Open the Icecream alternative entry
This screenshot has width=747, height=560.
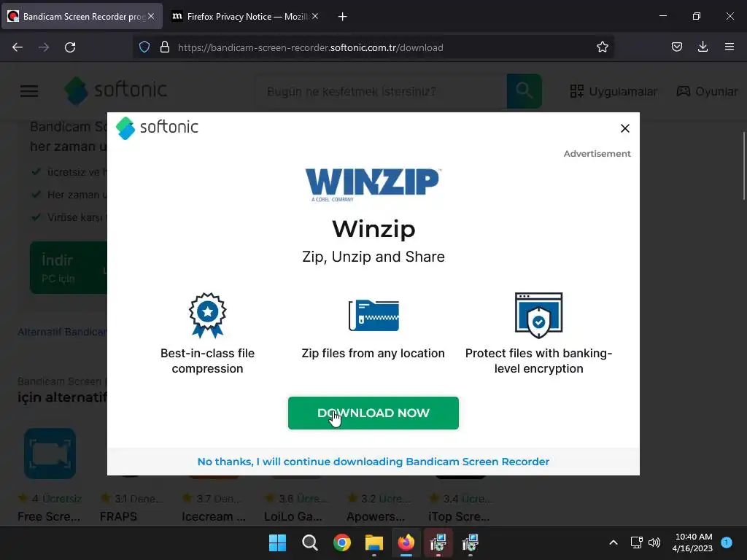(214, 517)
